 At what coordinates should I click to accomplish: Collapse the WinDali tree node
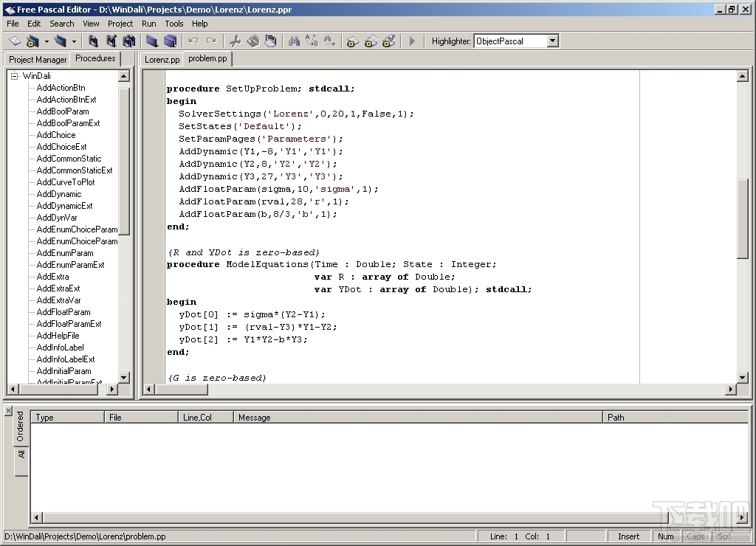[14, 76]
